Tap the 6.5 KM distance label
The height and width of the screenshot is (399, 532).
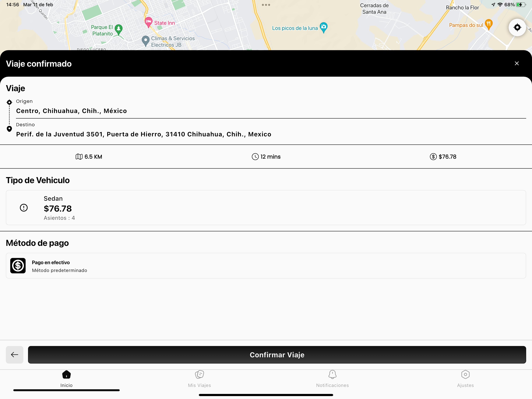pos(93,157)
